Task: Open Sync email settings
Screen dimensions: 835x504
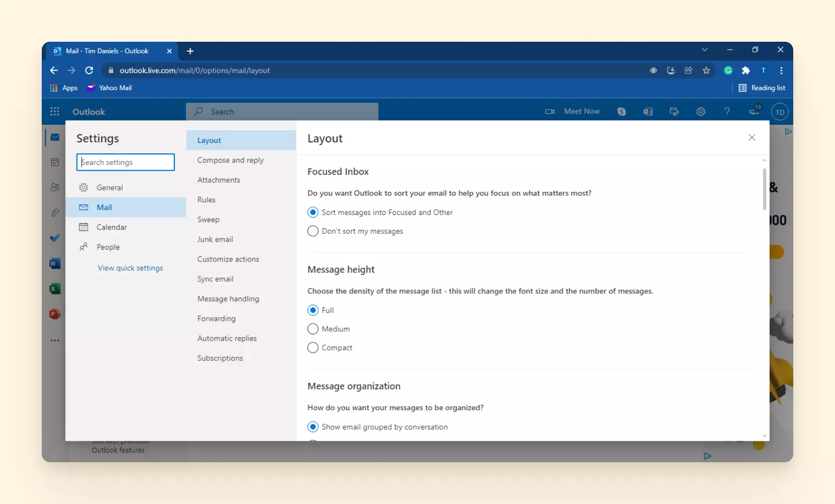Action: coord(241,279)
